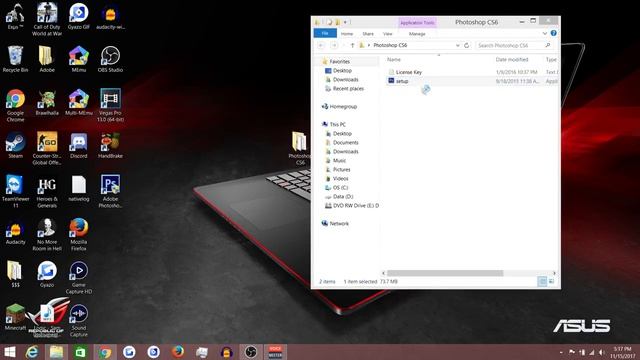Image resolution: width=640 pixels, height=360 pixels.
Task: Click the Search Photoshop CS6 field
Action: 514,45
